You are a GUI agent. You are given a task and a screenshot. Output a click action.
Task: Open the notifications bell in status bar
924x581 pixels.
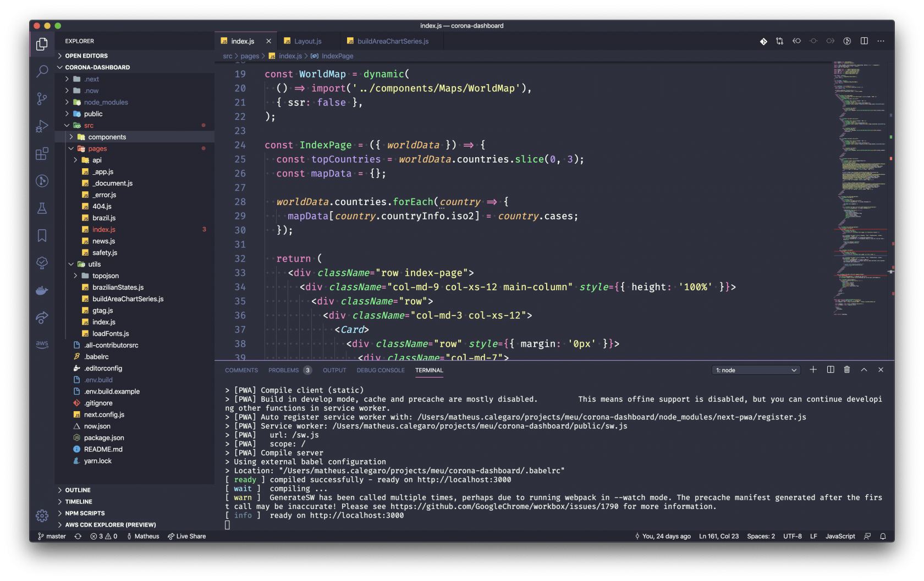(x=883, y=536)
